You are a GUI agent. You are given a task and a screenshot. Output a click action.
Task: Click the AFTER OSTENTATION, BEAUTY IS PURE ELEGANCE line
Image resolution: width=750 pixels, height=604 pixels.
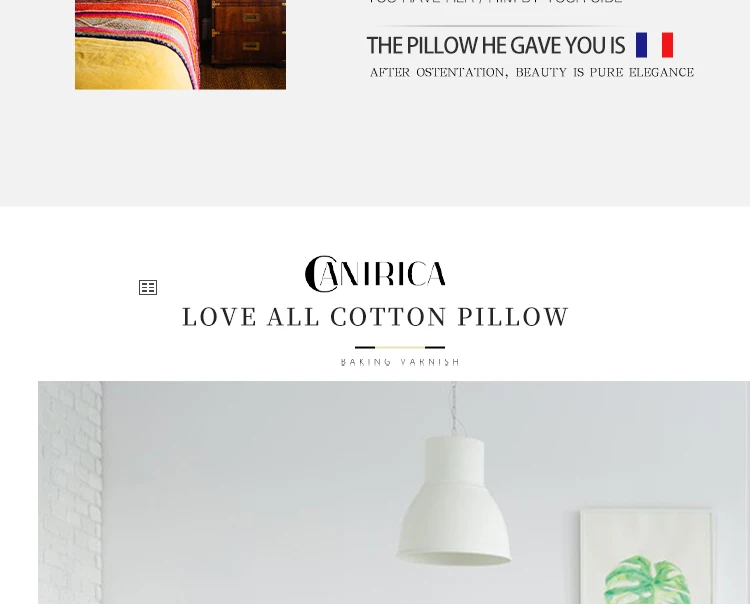532,72
